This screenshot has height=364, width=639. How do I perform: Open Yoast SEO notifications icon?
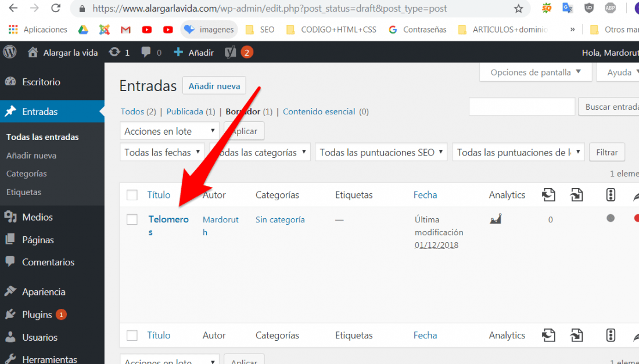click(x=239, y=52)
